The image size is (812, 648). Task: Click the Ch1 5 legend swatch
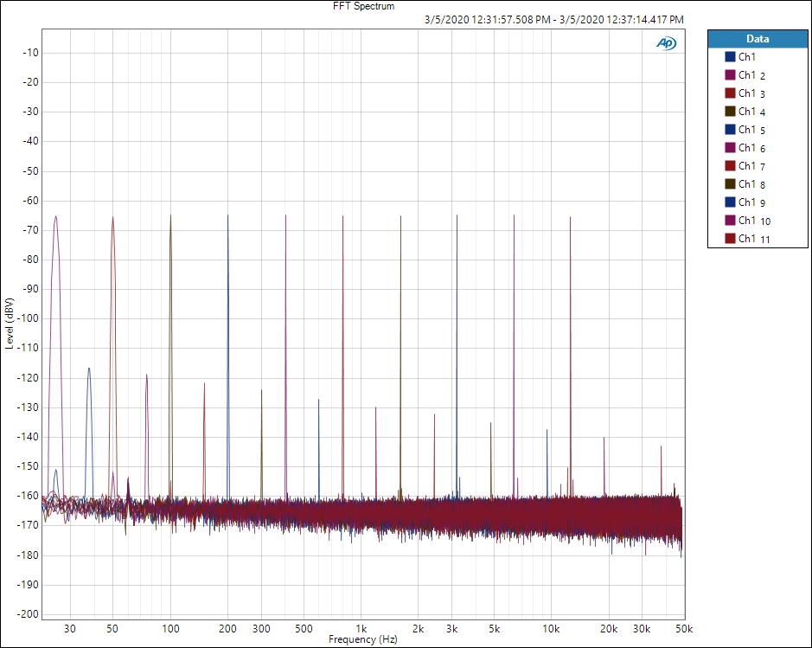730,130
